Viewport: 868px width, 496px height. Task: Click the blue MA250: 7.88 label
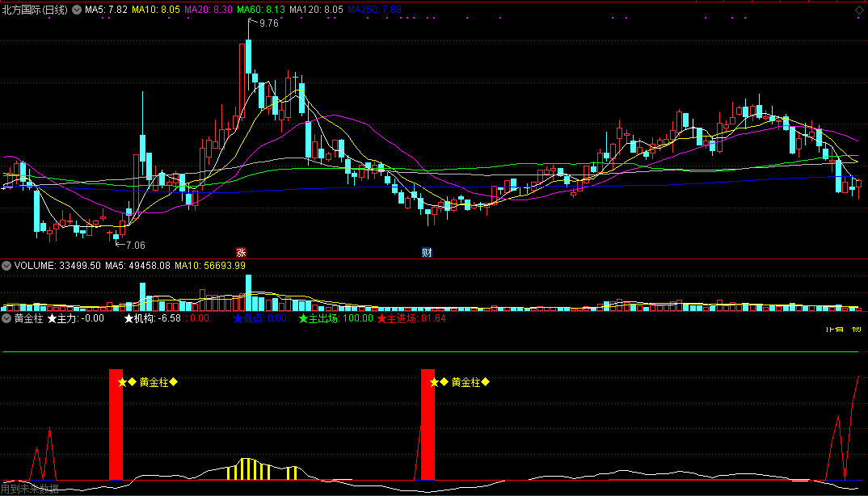point(375,10)
